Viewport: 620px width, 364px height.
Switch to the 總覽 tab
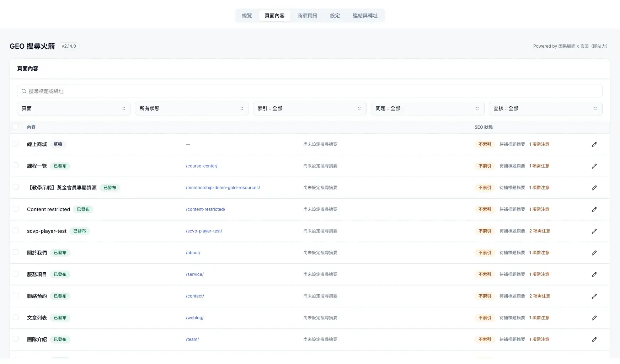coord(247,16)
